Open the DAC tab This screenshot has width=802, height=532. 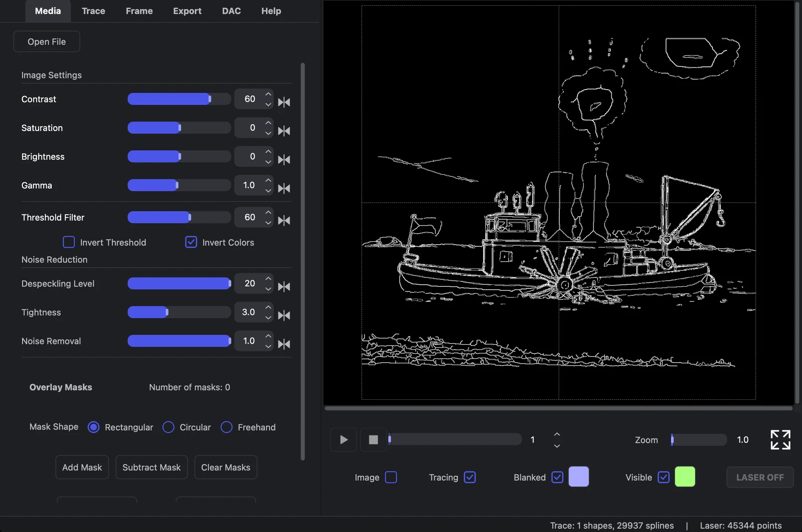(x=231, y=11)
